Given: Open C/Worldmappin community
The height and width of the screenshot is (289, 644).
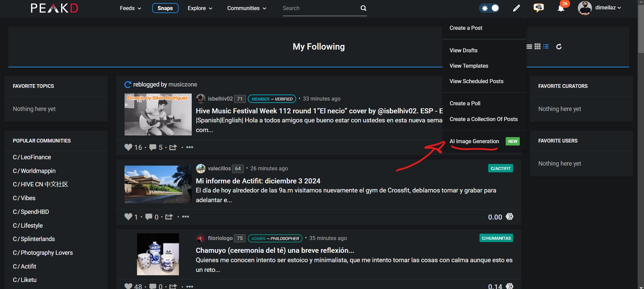Looking at the screenshot, I should pyautogui.click(x=34, y=171).
